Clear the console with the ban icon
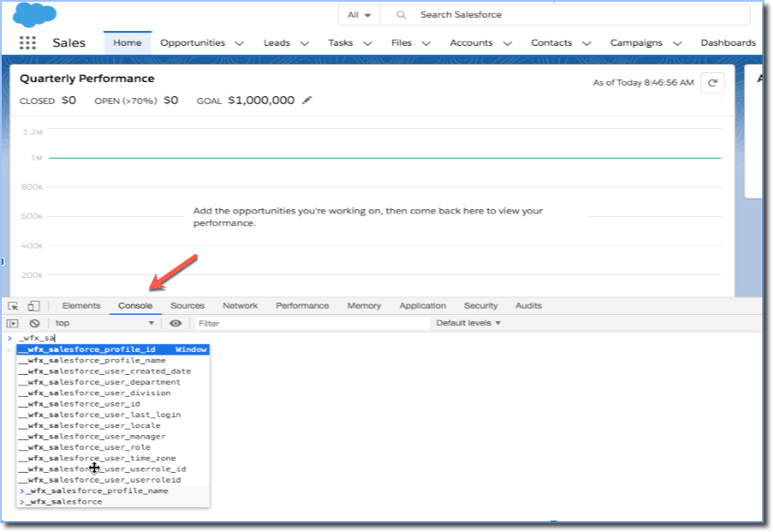 pos(34,323)
